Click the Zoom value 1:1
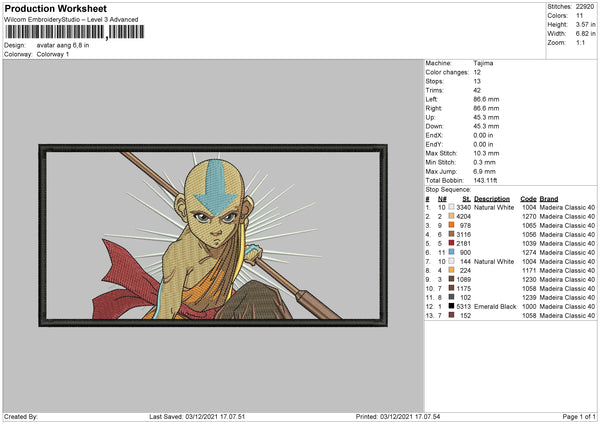 580,42
